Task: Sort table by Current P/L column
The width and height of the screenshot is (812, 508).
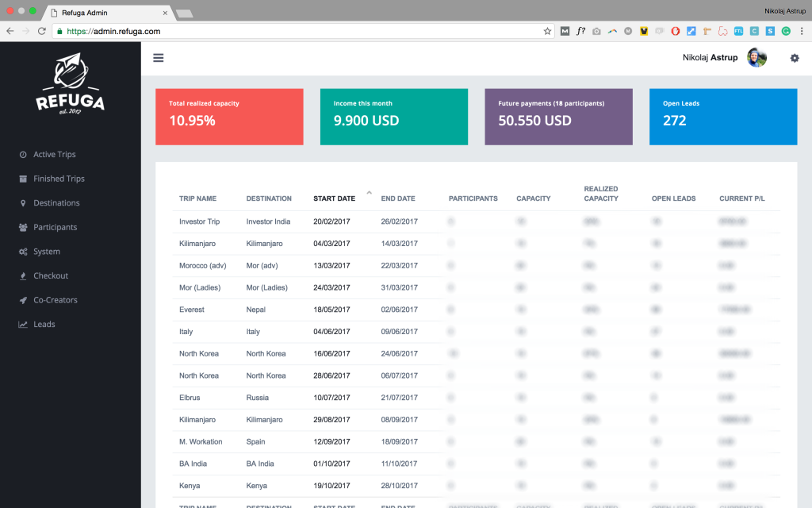Action: point(742,198)
